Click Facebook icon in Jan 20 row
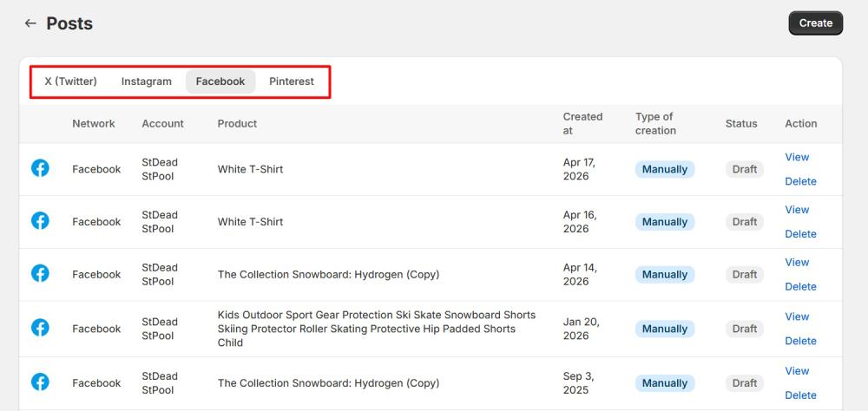The width and height of the screenshot is (868, 411). pos(40,328)
